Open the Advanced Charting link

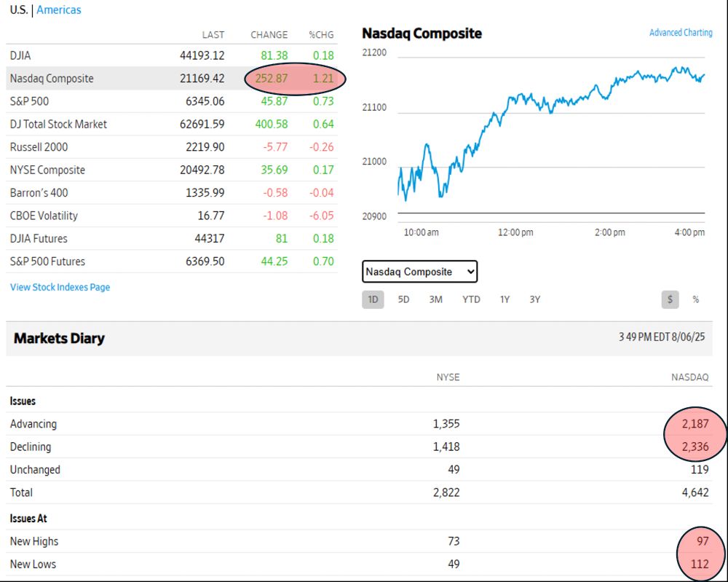click(681, 33)
